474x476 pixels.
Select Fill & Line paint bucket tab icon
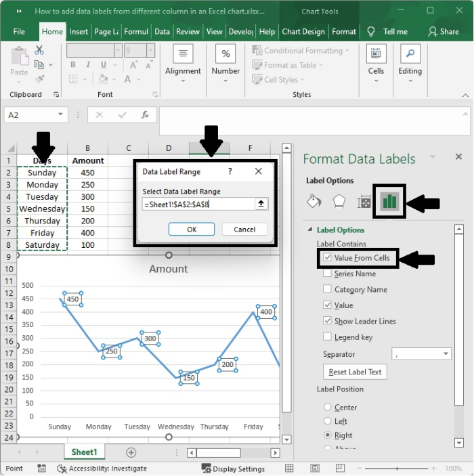(x=314, y=201)
